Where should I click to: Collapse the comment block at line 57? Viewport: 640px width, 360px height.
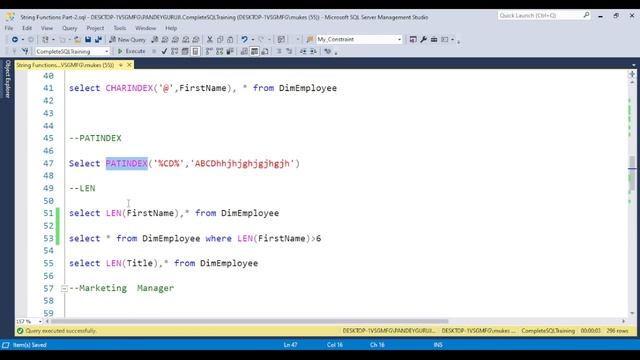pyautogui.click(x=64, y=288)
